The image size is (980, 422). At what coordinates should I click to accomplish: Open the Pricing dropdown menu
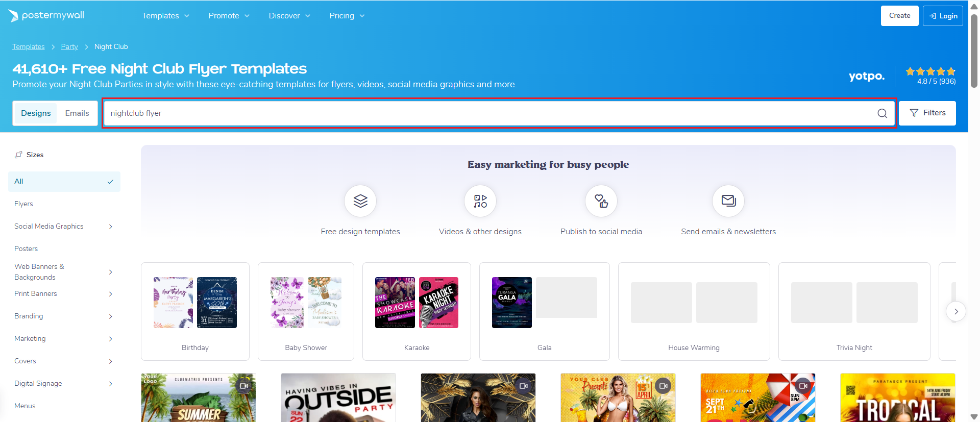[347, 16]
